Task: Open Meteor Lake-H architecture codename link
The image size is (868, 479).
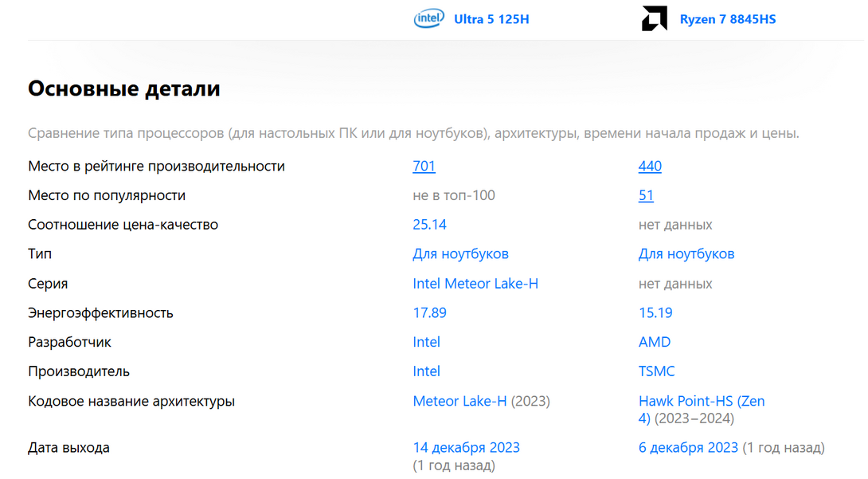Action: point(459,402)
